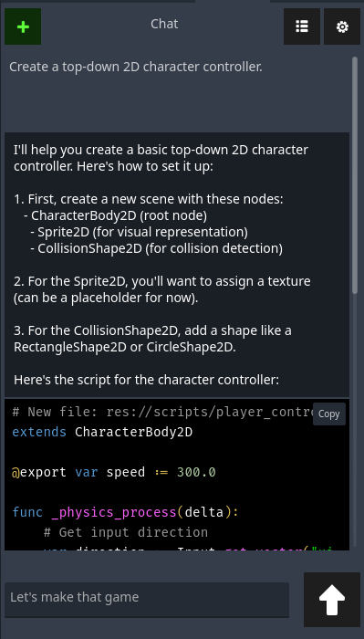Place cursor on "@export var speed := 300.0"
The image size is (364, 639).
click(114, 472)
